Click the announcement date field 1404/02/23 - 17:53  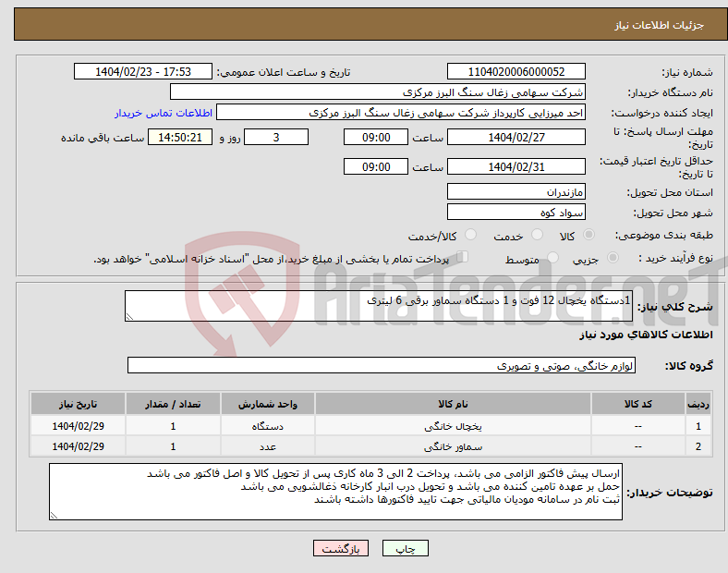pos(143,71)
